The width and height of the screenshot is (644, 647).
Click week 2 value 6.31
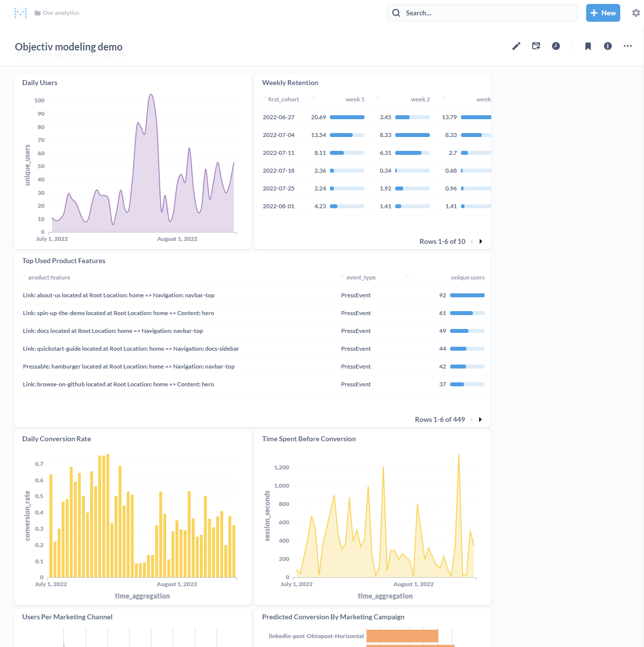click(x=385, y=153)
